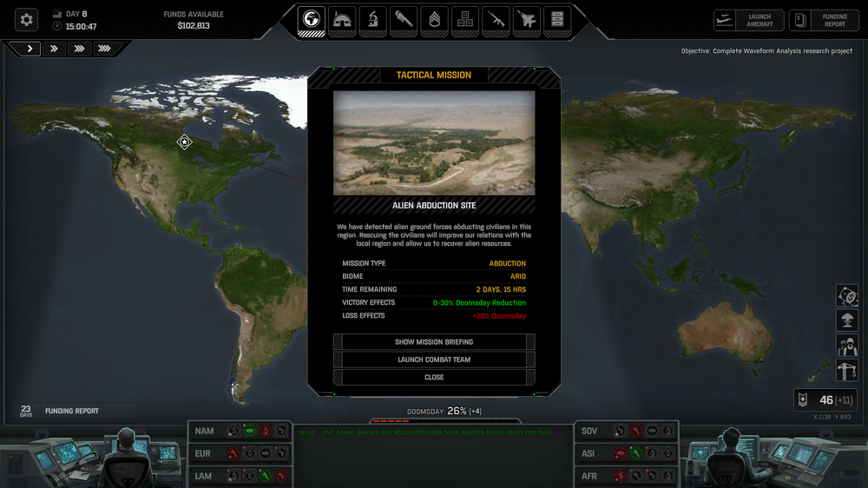Click the shield icon in AFR row
The width and height of the screenshot is (868, 488).
point(652,476)
